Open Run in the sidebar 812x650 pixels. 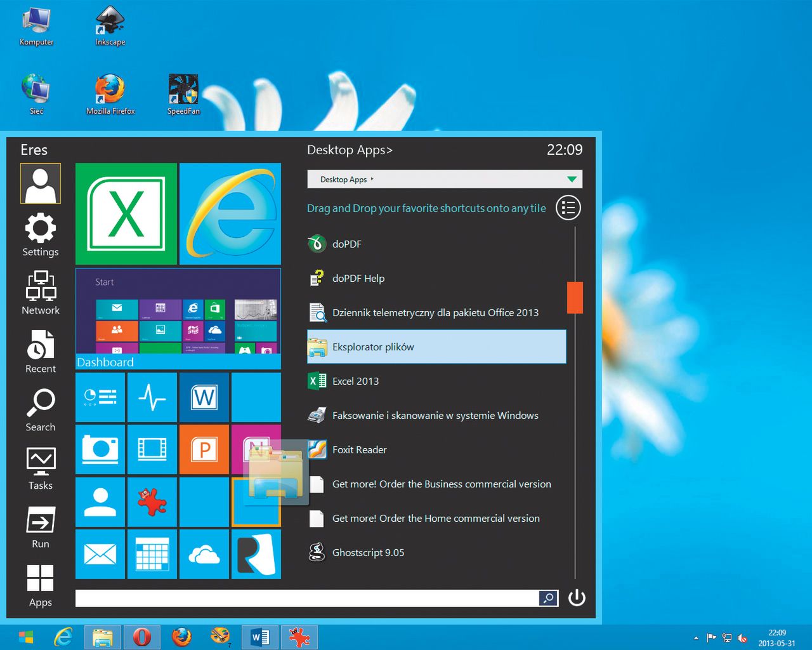click(x=41, y=527)
